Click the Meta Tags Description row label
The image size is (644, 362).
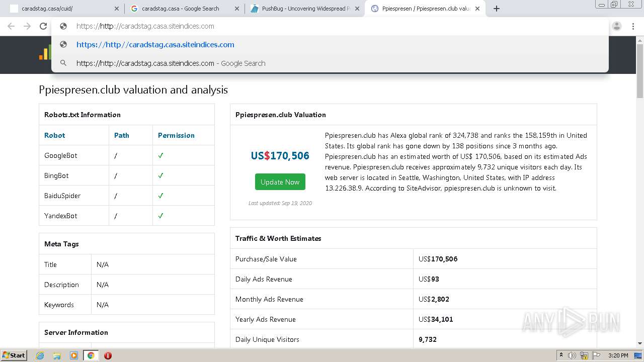pyautogui.click(x=61, y=285)
